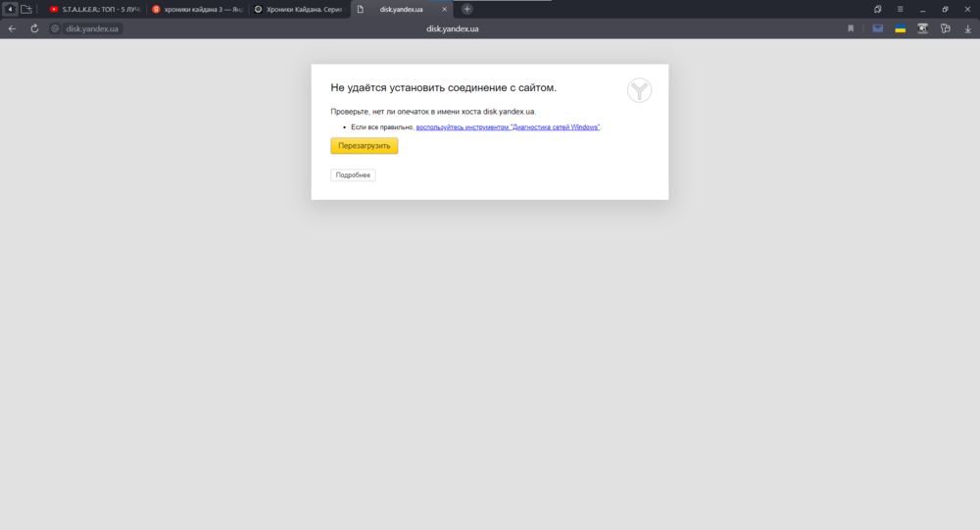
Task: Click the Подробнее button
Action: [x=353, y=175]
